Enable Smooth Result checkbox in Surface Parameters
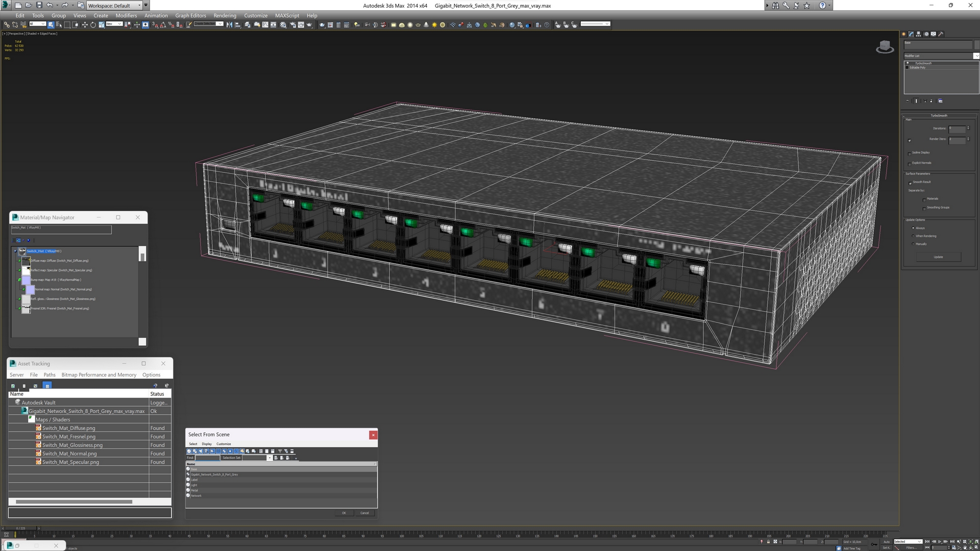 click(910, 182)
